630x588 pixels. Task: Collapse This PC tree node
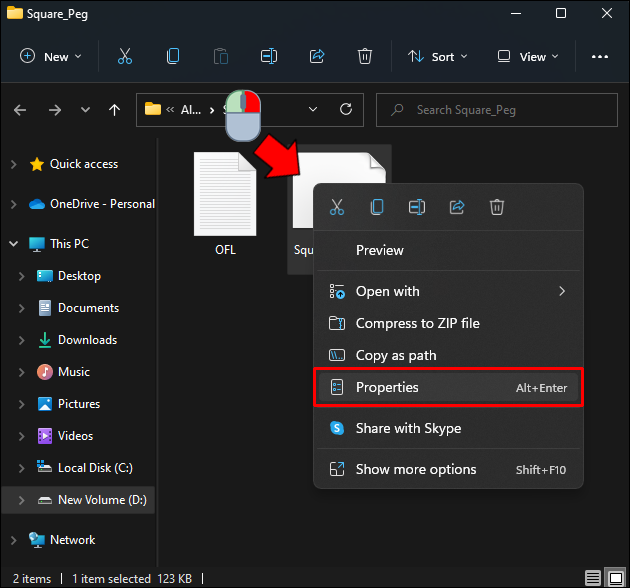click(x=14, y=244)
